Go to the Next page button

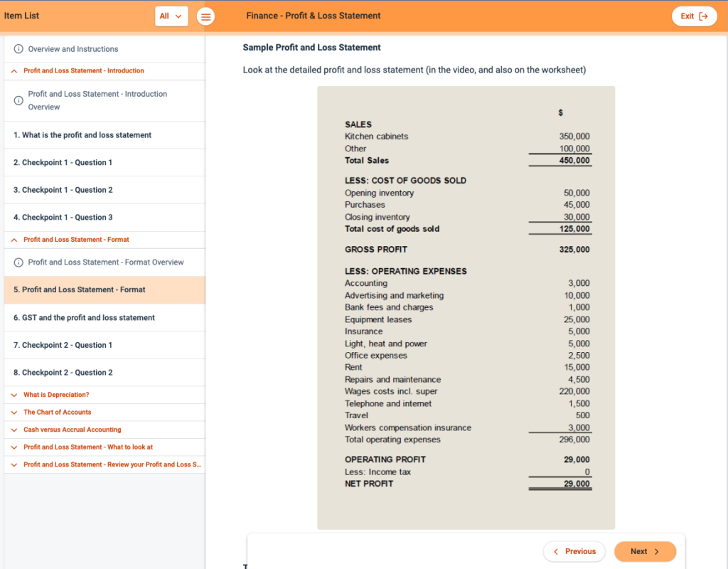tap(645, 551)
